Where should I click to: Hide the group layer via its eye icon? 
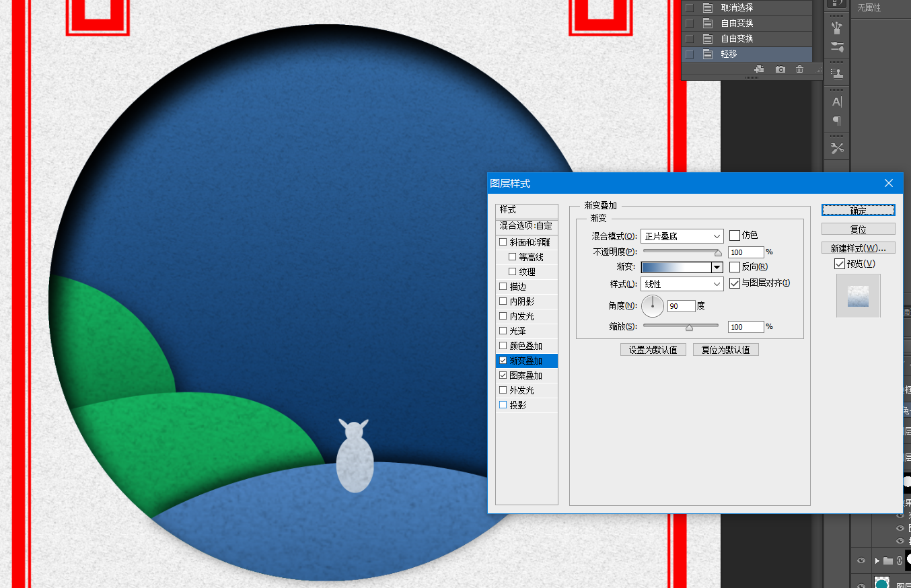[861, 560]
